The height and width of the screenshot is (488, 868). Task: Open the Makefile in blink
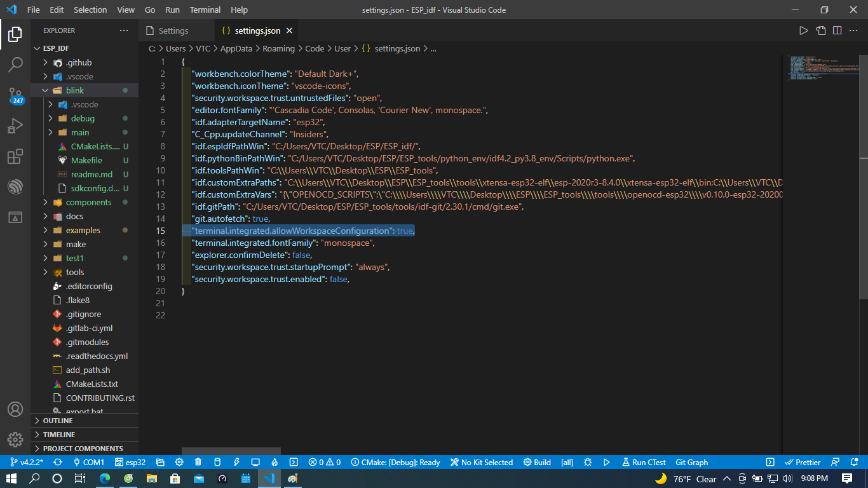[86, 160]
